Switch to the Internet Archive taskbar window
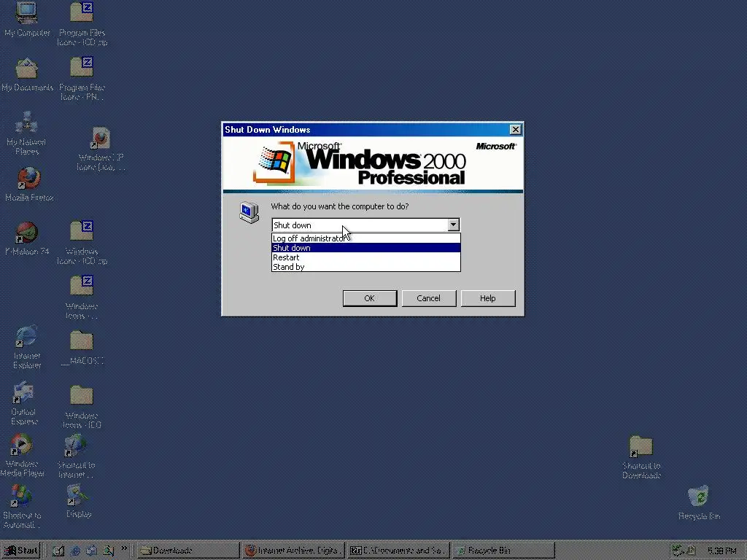 (x=293, y=551)
